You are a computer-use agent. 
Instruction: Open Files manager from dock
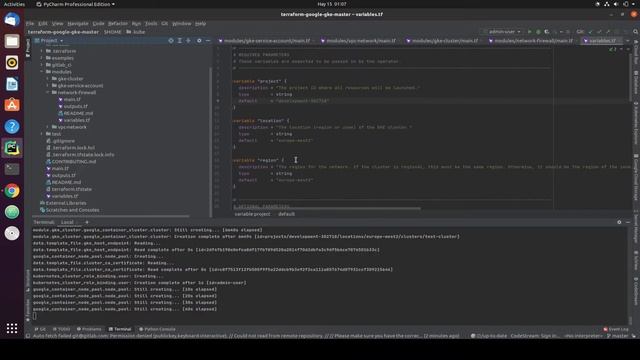(x=12, y=41)
